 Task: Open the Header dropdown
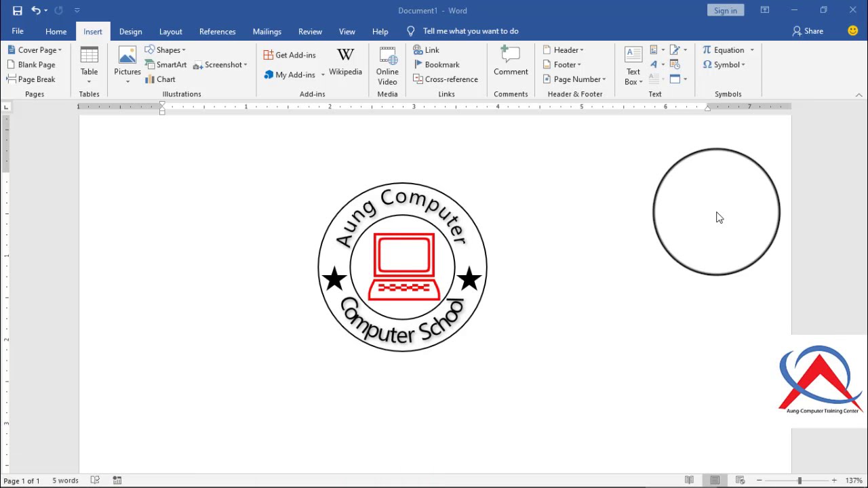click(563, 50)
